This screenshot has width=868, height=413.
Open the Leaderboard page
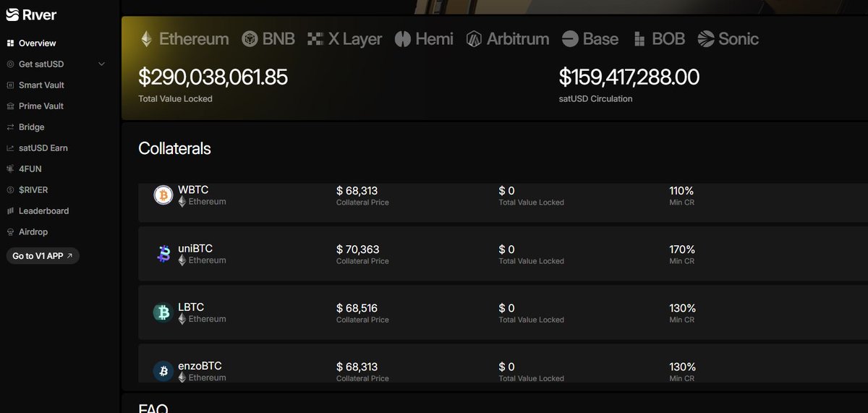[x=43, y=211]
